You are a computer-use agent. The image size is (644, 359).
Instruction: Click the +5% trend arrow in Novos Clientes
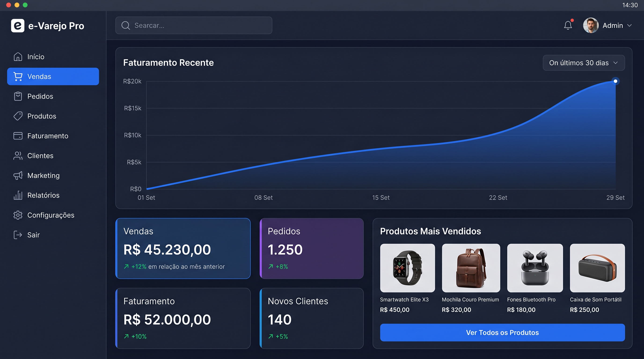271,336
